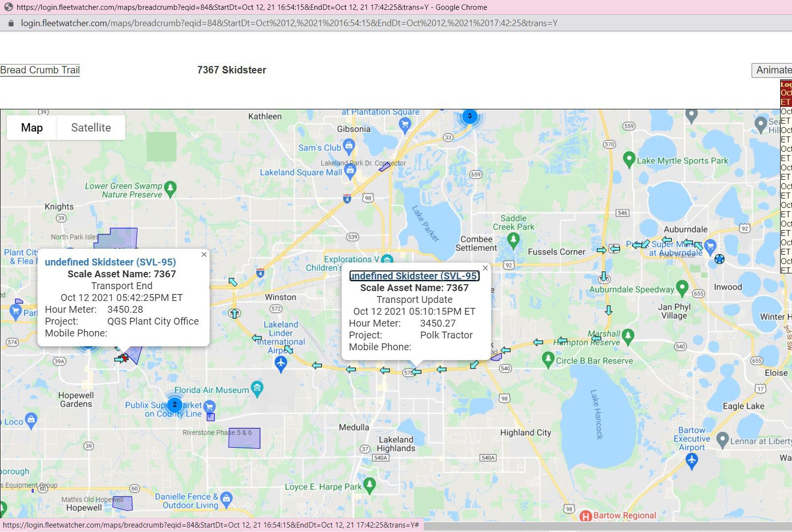Open the undefined Skidsteer link in the Transport Update popup

(414, 276)
